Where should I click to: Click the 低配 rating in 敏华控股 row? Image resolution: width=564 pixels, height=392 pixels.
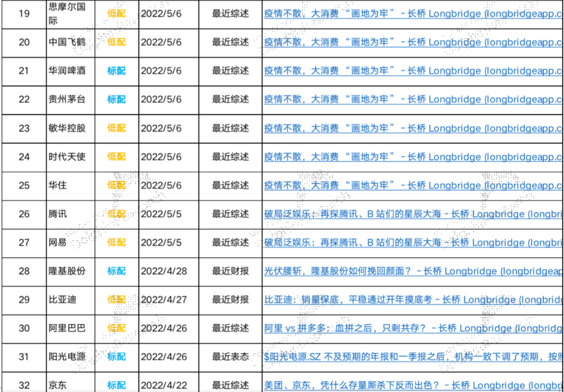116,128
